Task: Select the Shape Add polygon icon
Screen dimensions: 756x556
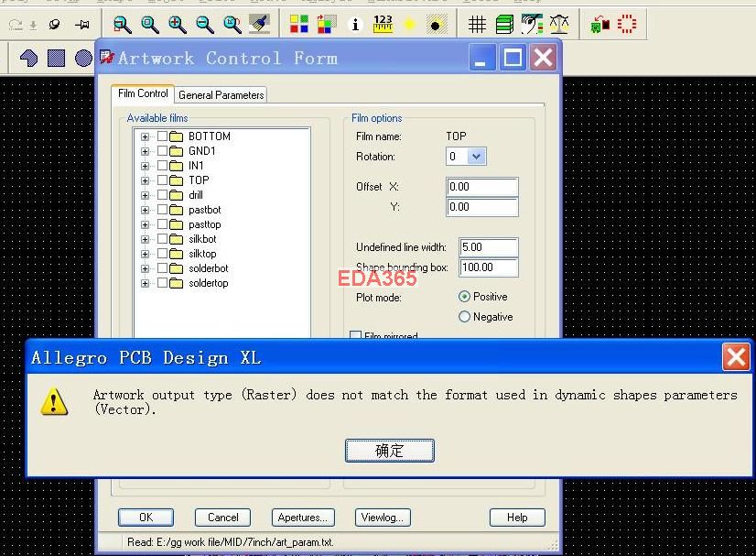Action: (x=28, y=59)
